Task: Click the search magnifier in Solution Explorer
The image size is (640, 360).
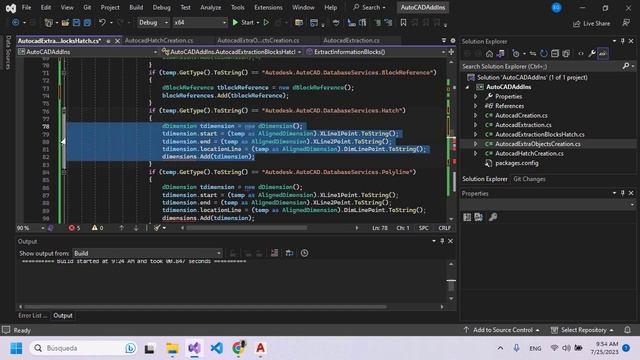Action: point(626,66)
